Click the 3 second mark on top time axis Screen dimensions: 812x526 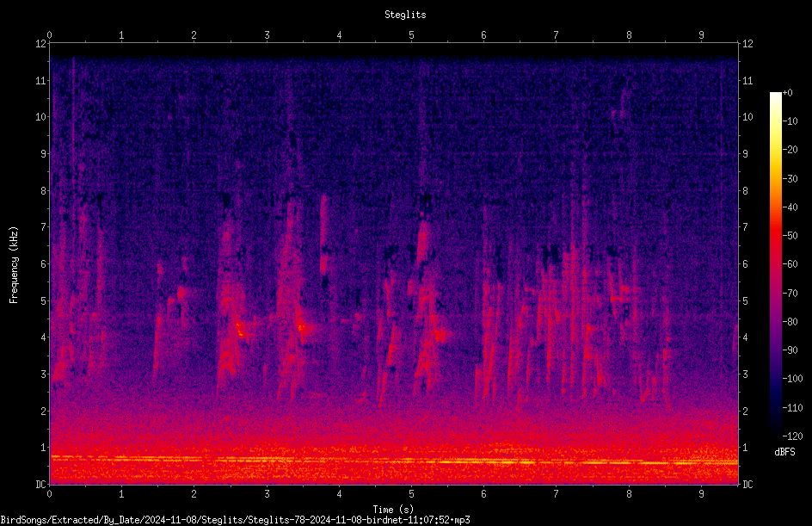(267, 35)
